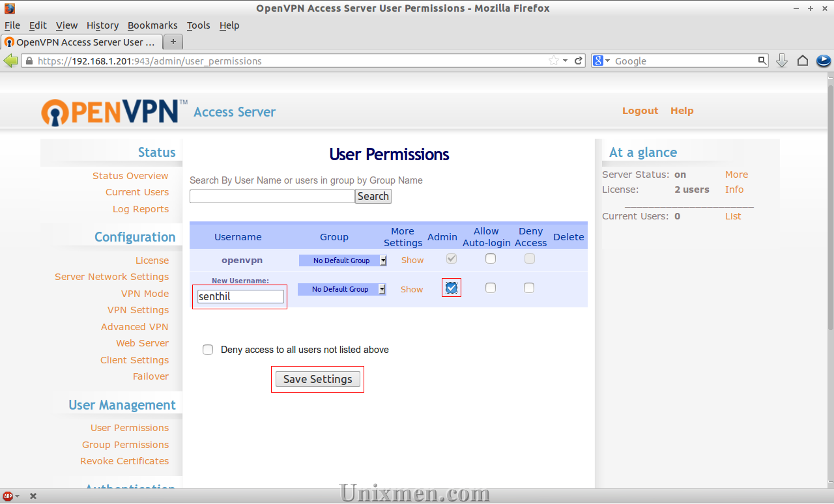Click Firefox icon in title bar
The image size is (834, 504).
pyautogui.click(x=9, y=8)
